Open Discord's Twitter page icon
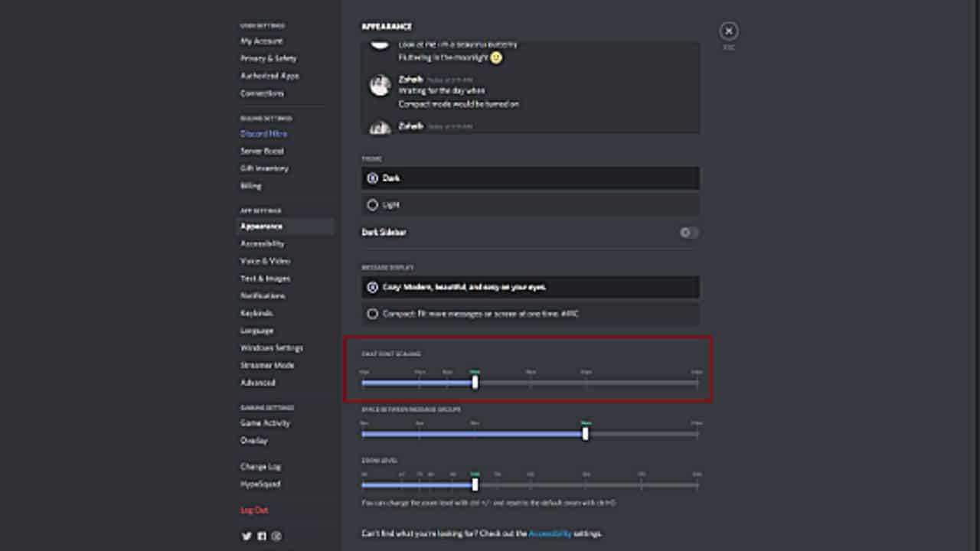This screenshot has height=551, width=980. tap(247, 536)
